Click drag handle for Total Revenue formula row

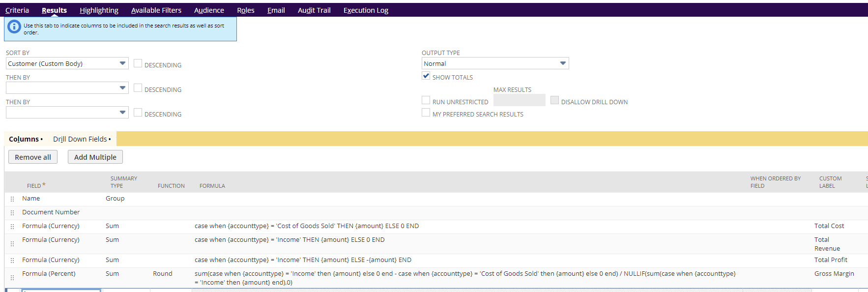(12, 244)
